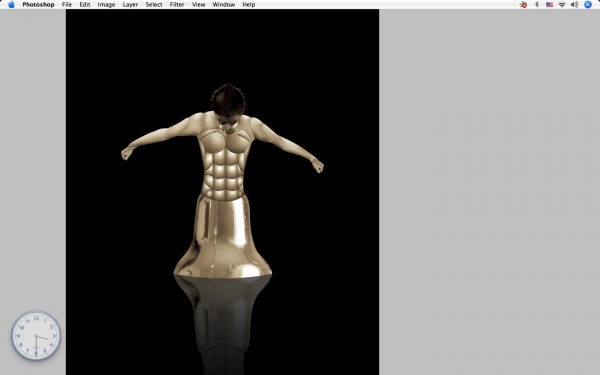Click the analog clock widget
This screenshot has height=375, width=600.
coord(36,336)
